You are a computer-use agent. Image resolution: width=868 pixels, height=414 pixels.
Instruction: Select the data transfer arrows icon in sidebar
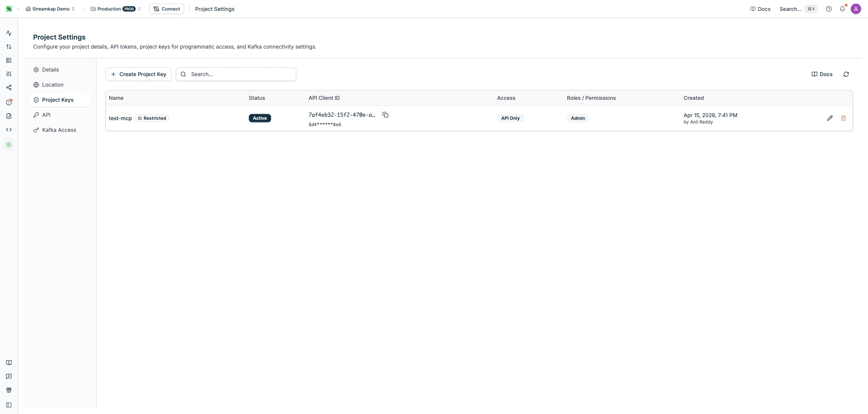click(9, 46)
